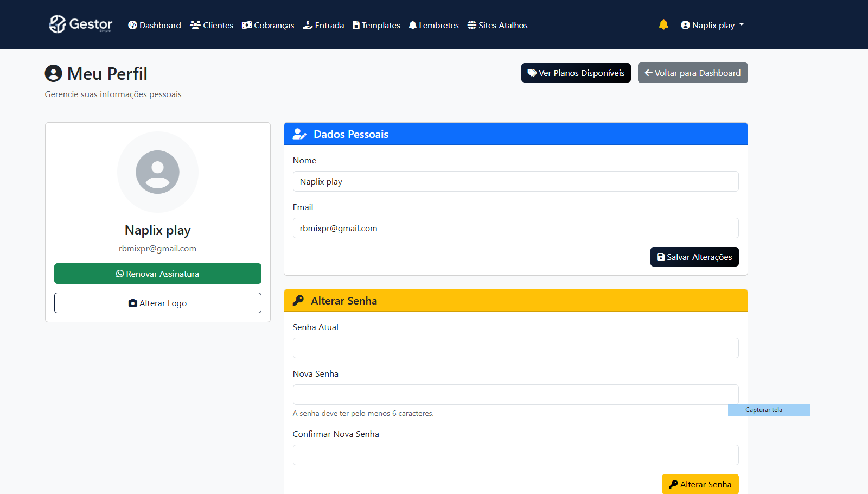Click the green Renovar Assinatura button
The image size is (868, 494).
coord(157,274)
